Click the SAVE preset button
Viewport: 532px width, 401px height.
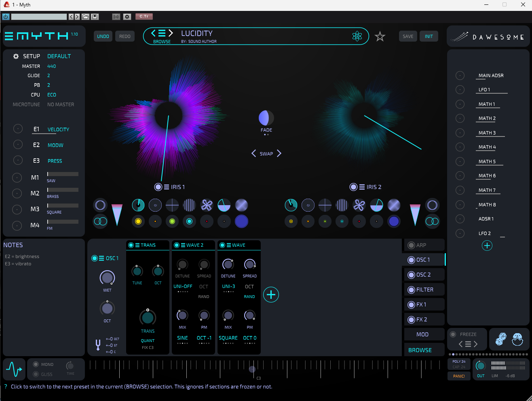[408, 36]
